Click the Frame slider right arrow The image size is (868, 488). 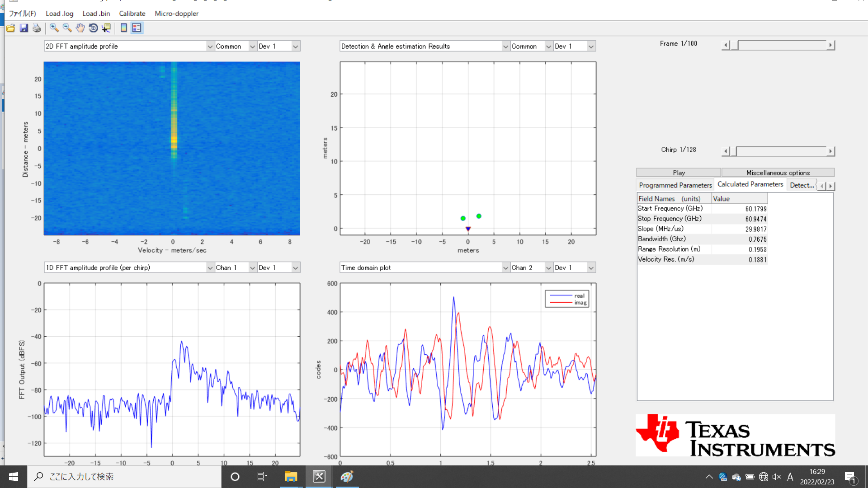(830, 45)
